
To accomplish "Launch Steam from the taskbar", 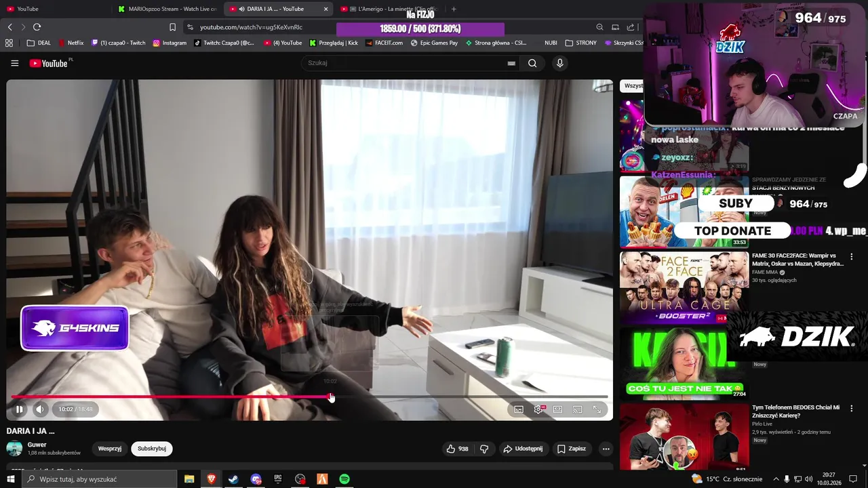I will 233,479.
